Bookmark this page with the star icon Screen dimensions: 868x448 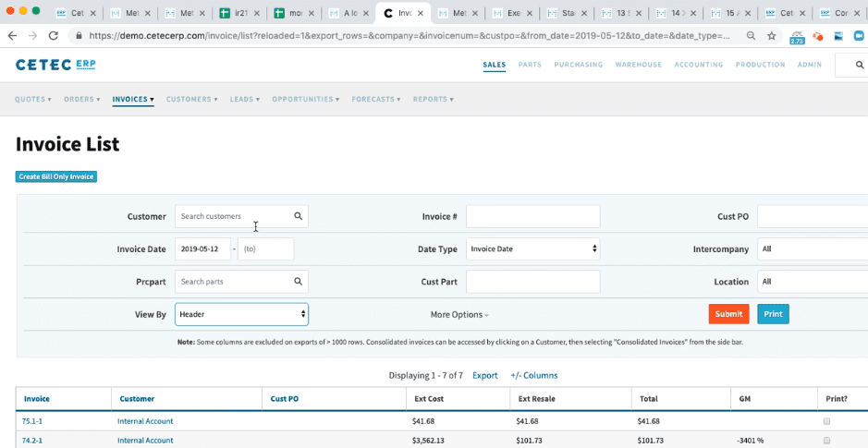point(771,35)
